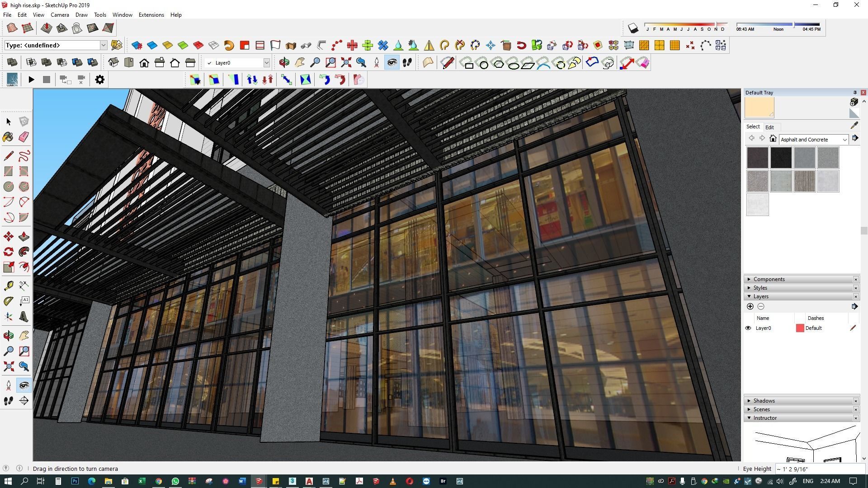Image resolution: width=868 pixels, height=488 pixels.
Task: Click the Delete Layer minus button
Action: point(761,306)
